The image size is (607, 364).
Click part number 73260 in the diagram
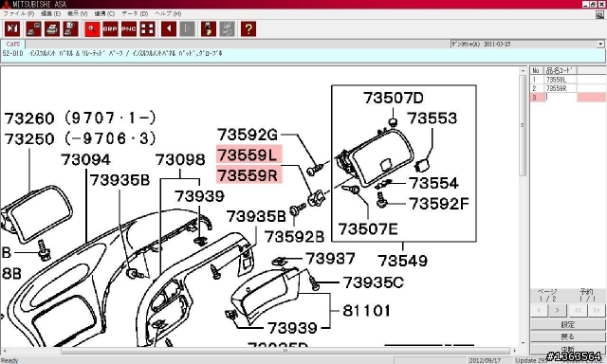29,118
